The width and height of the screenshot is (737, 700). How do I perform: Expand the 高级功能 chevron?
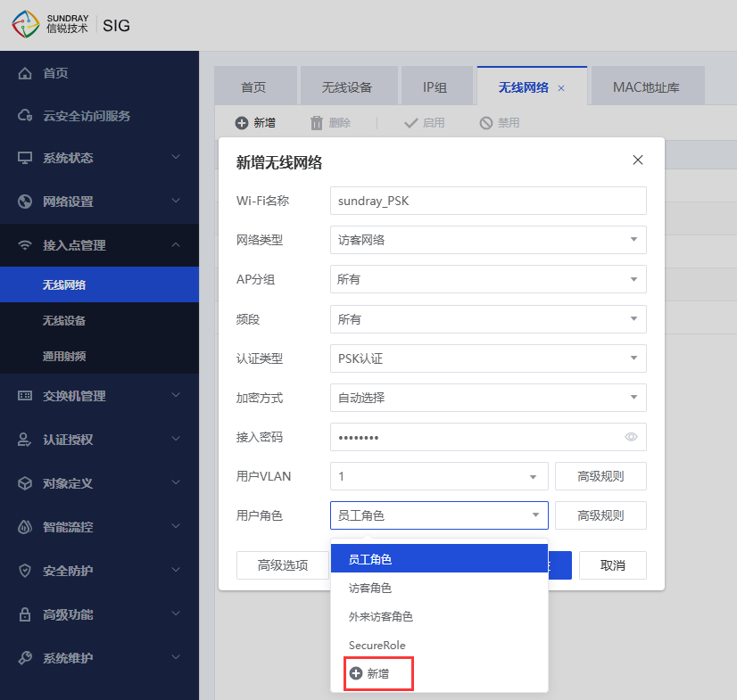[176, 614]
